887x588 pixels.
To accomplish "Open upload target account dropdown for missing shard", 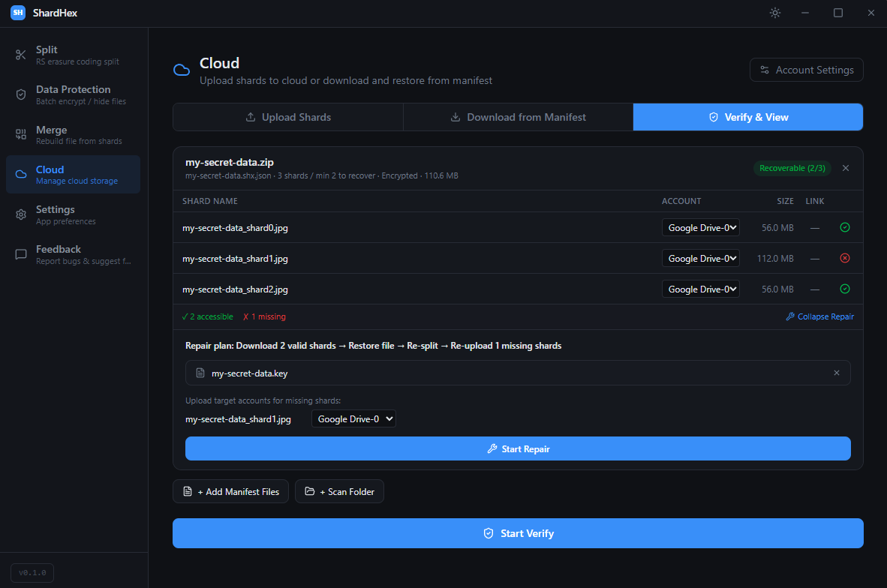I will click(353, 419).
